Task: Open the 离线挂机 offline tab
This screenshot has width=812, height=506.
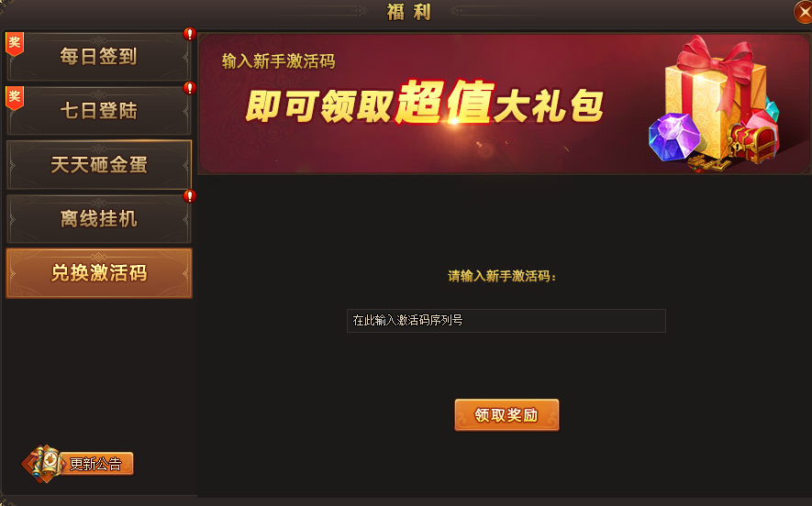Action: [98, 219]
